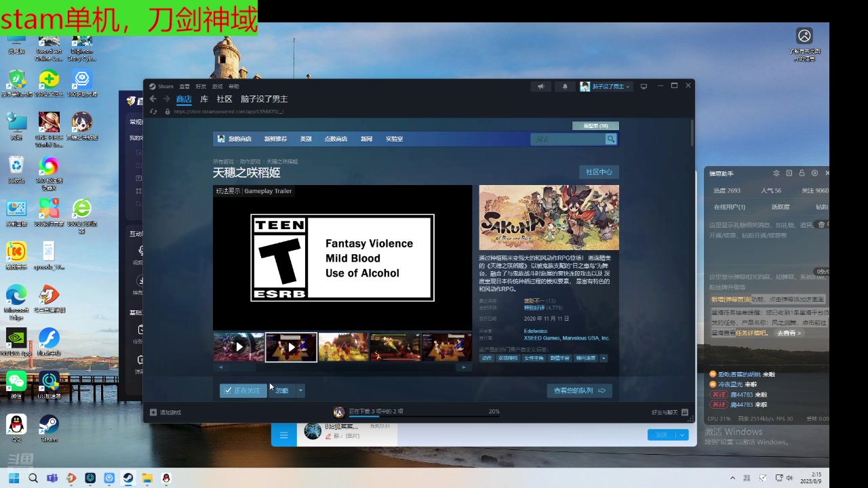The width and height of the screenshot is (868, 488).
Task: Open the 特别好评 all reviews link
Action: pos(534,308)
